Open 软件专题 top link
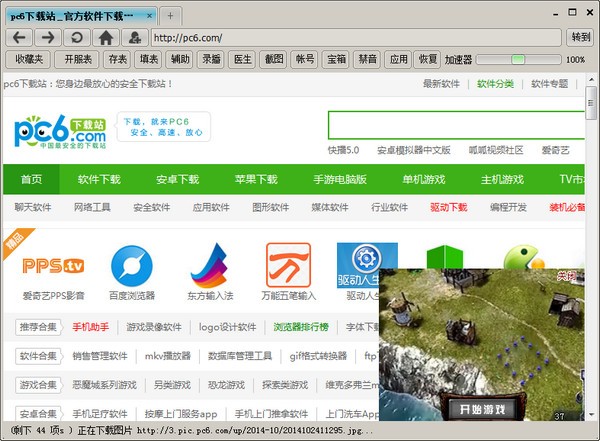 pos(549,84)
